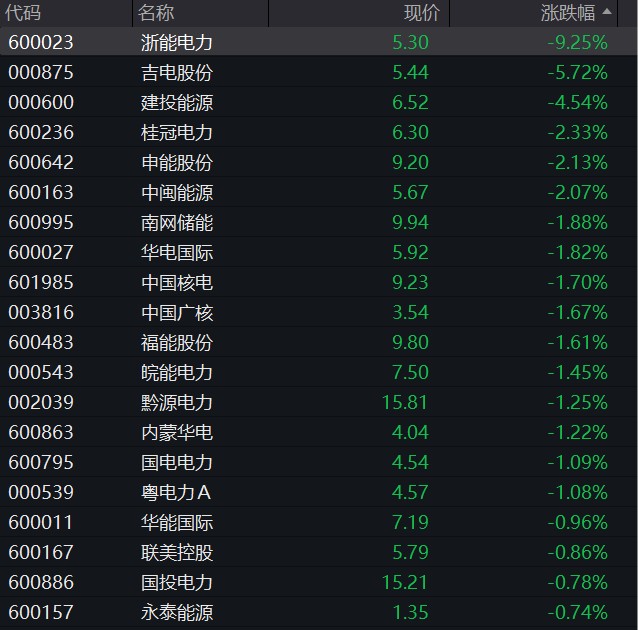Open the 华电国际 stock
Screen dimensions: 638x630
tap(177, 252)
